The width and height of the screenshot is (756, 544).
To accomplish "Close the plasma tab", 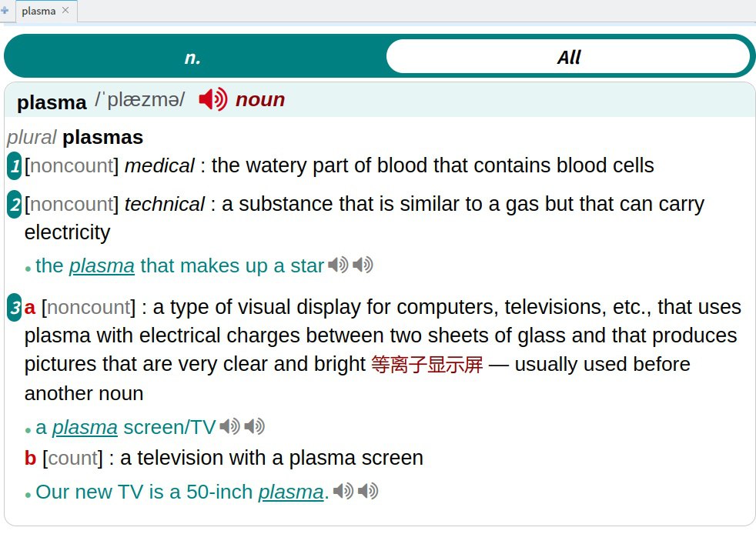I will pyautogui.click(x=65, y=10).
